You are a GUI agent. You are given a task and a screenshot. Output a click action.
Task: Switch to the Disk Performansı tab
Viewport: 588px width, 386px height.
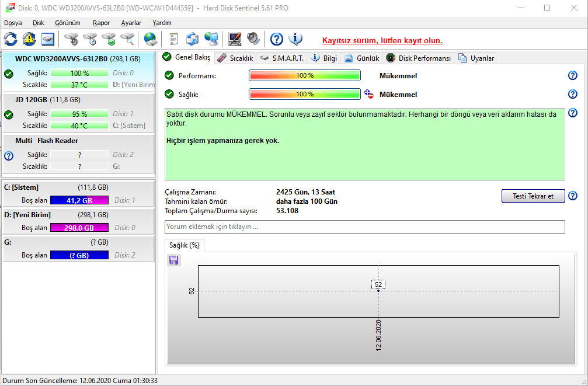coord(419,58)
